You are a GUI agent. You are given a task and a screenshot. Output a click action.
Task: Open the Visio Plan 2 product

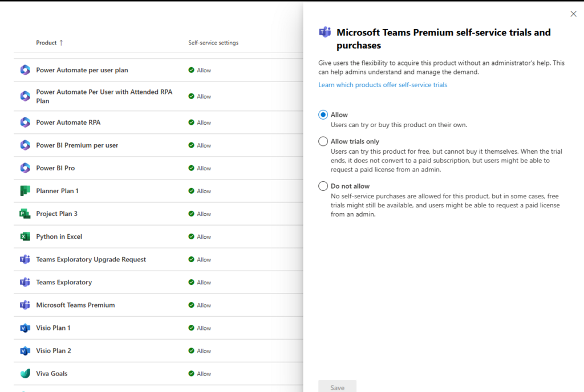pos(54,350)
